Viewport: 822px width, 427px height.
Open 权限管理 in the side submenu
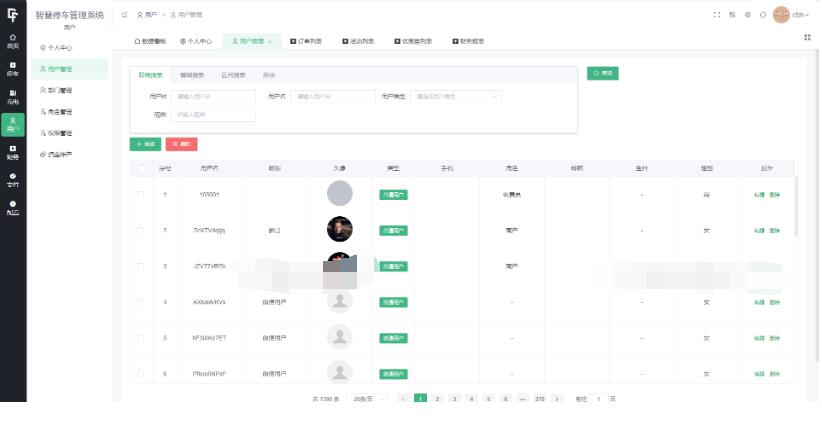tap(69, 134)
